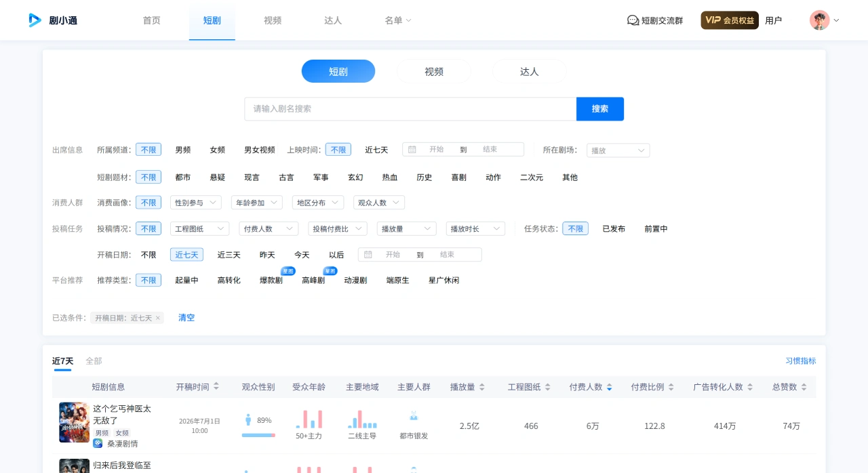Click the blue 搜索 button
868x473 pixels.
pos(600,109)
